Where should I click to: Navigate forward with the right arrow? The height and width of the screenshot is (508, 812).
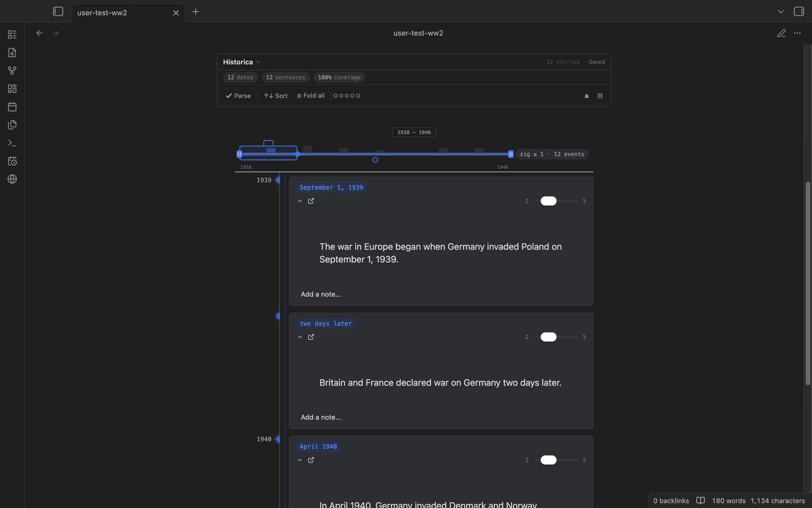pos(55,33)
